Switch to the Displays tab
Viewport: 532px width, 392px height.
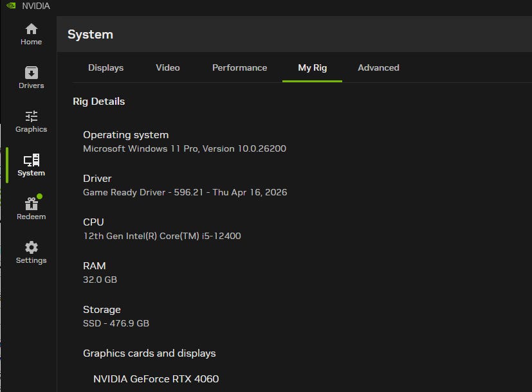[x=105, y=67]
